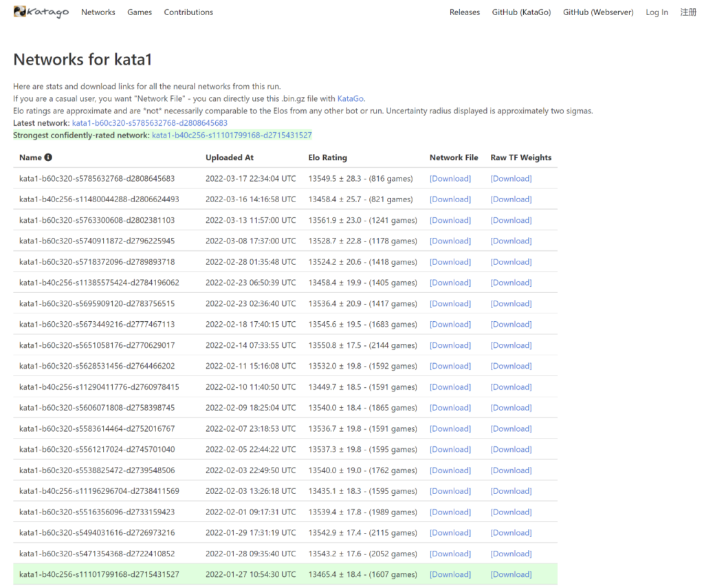Download Network File for highlighted s11101799168 row

450,574
